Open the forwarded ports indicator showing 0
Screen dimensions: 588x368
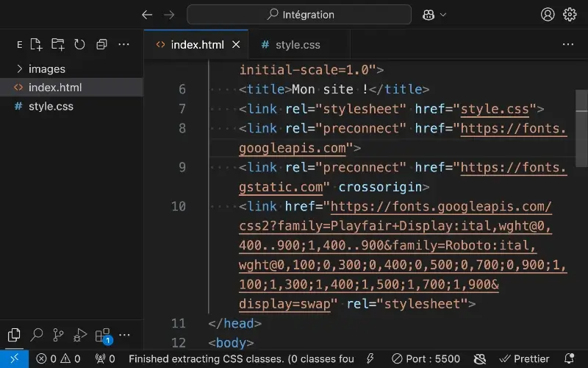coord(105,359)
